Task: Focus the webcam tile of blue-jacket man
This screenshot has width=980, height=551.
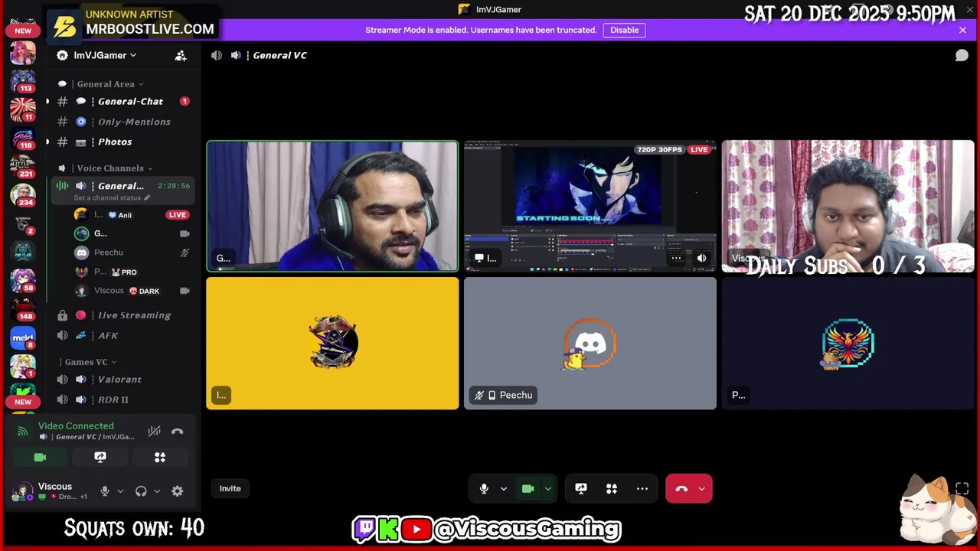Action: [x=332, y=207]
